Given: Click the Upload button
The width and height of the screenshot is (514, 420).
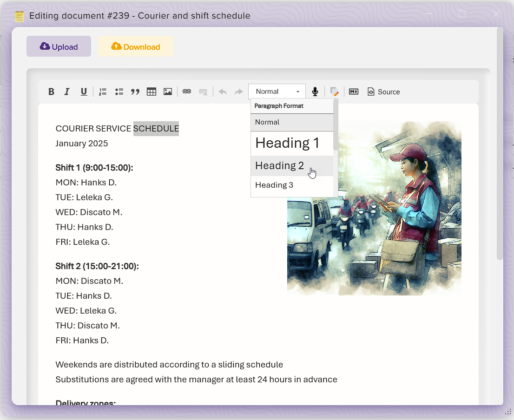Looking at the screenshot, I should tap(59, 46).
